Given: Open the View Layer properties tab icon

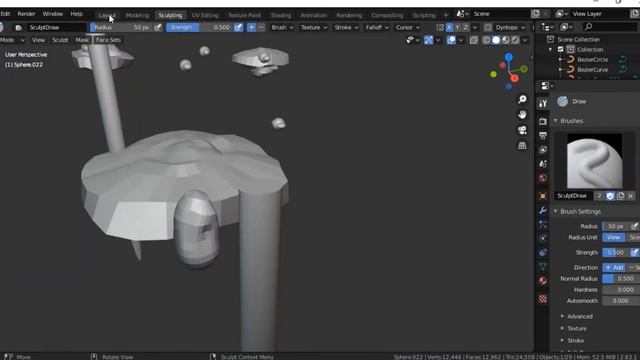Looking at the screenshot, I should tap(542, 150).
